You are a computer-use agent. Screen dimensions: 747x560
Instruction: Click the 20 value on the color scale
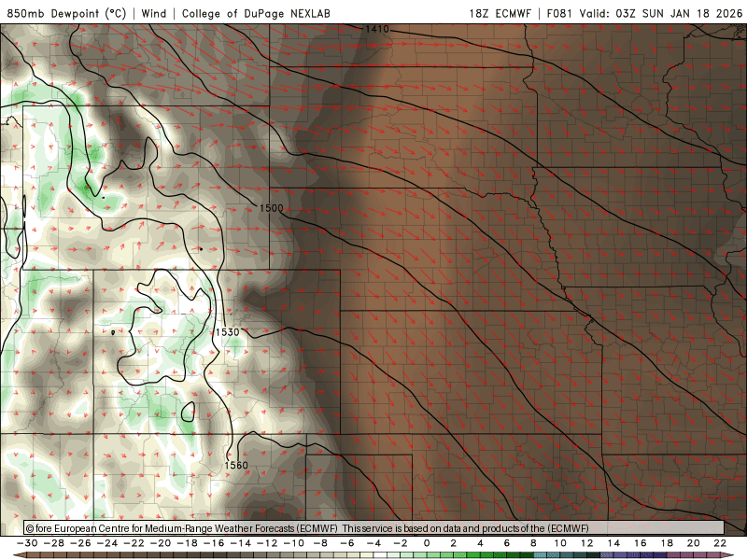694,543
